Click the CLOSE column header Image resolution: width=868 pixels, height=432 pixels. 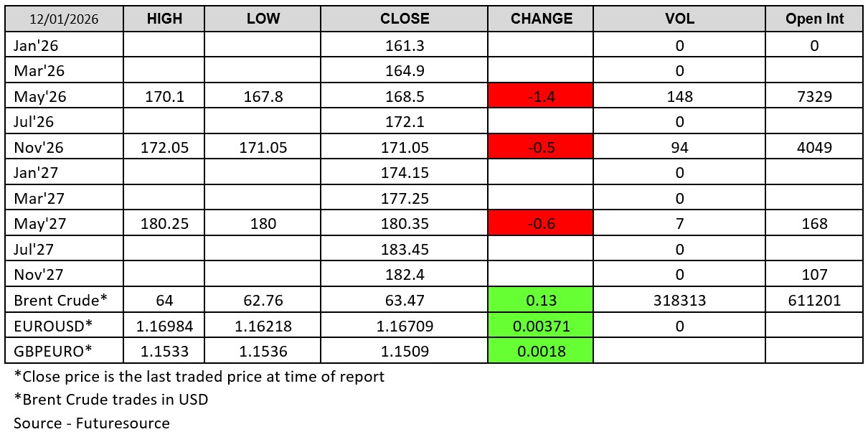tap(405, 19)
